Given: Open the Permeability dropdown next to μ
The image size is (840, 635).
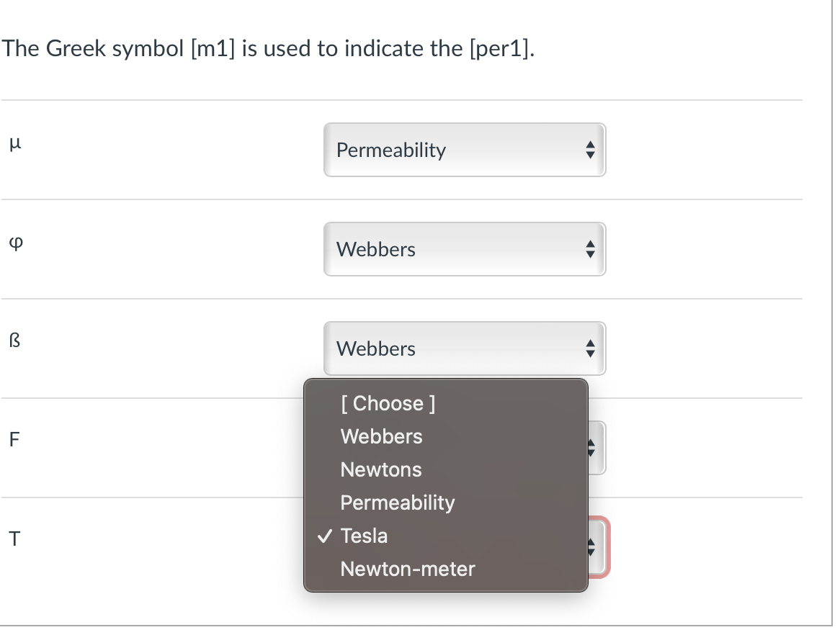Looking at the screenshot, I should click(465, 150).
